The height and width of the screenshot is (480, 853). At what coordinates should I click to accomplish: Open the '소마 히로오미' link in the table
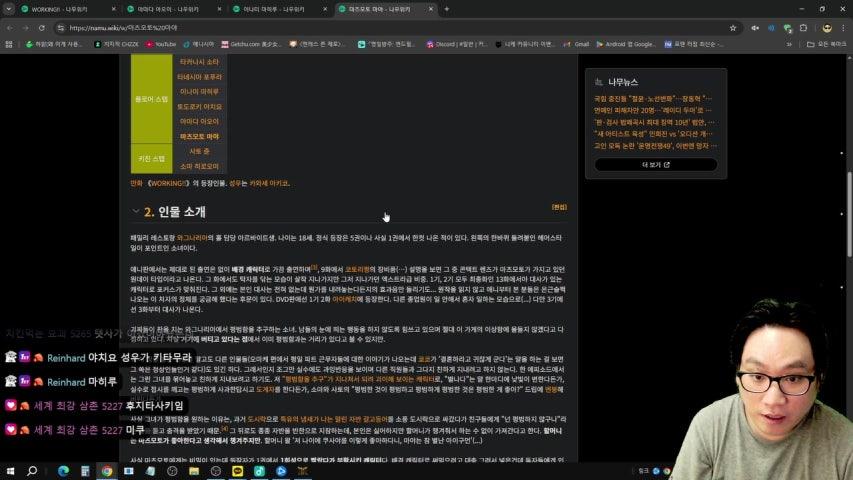click(x=199, y=165)
